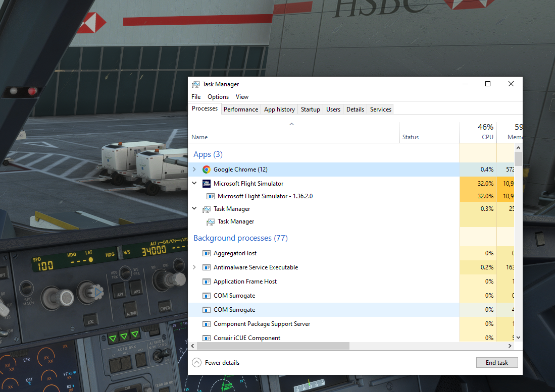Switch to the Services tab
Image resolution: width=555 pixels, height=392 pixels.
click(380, 109)
